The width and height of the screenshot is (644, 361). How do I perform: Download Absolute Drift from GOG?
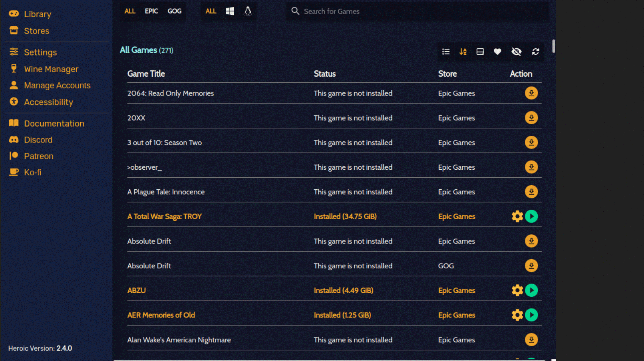531,266
